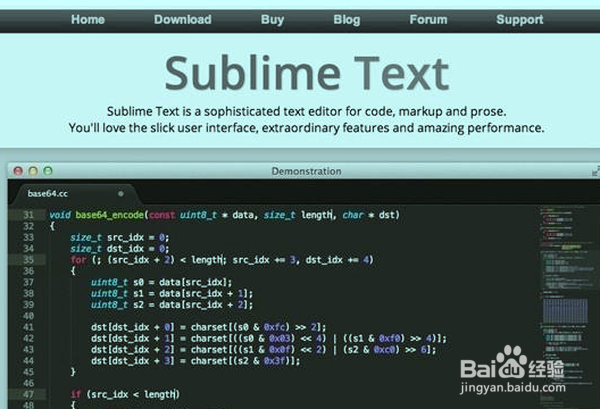Select line number 35 in gutter

click(28, 260)
